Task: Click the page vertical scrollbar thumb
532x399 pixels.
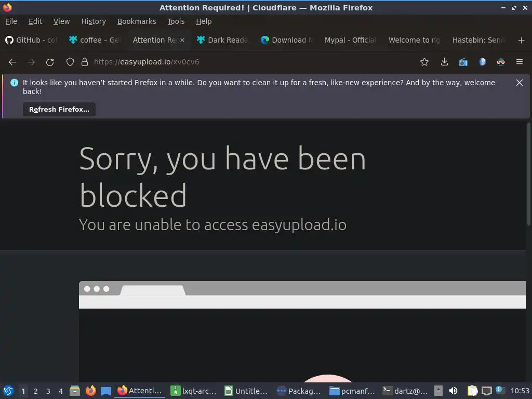Action: [528, 174]
